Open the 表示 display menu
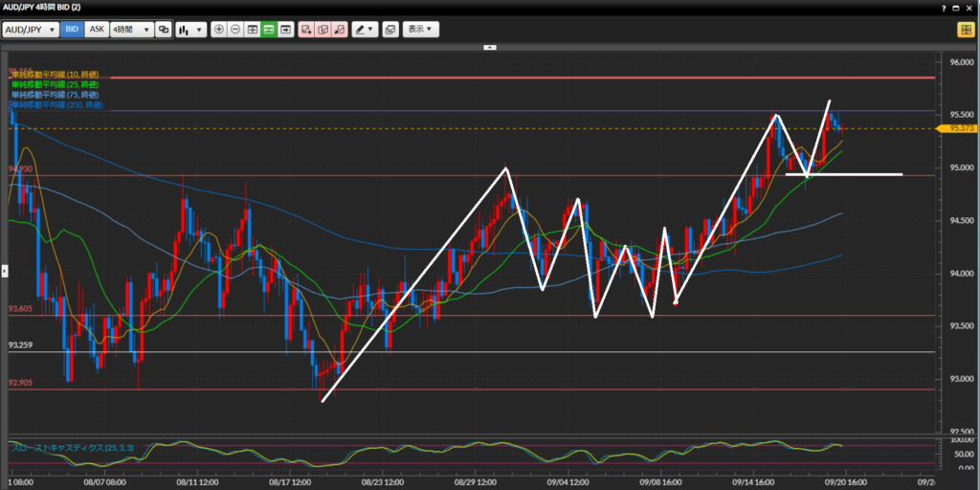 (x=420, y=30)
